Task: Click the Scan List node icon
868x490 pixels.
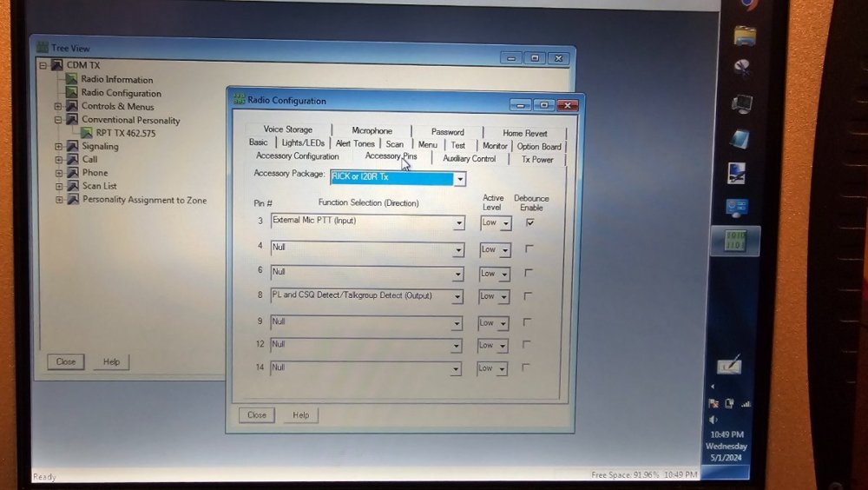Action: tap(72, 186)
